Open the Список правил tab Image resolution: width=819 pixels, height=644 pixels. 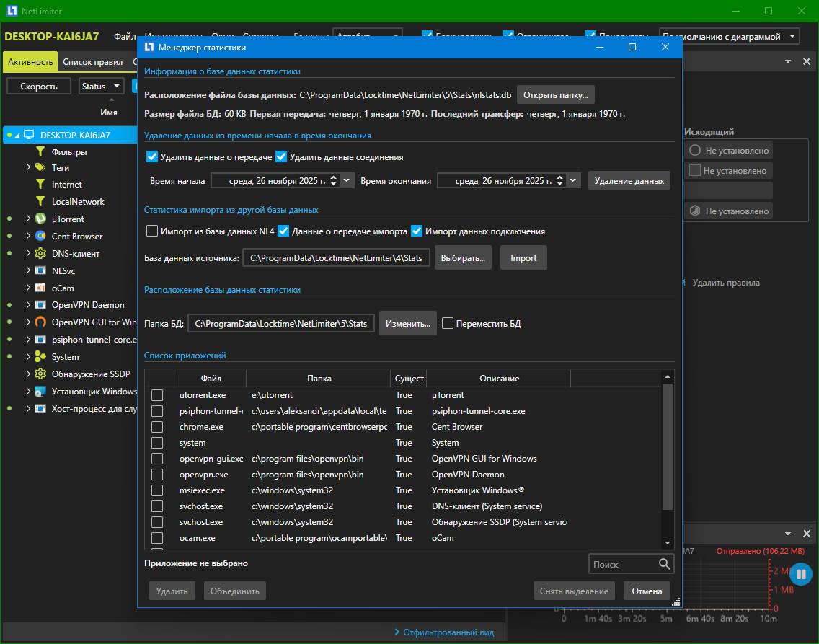(92, 62)
